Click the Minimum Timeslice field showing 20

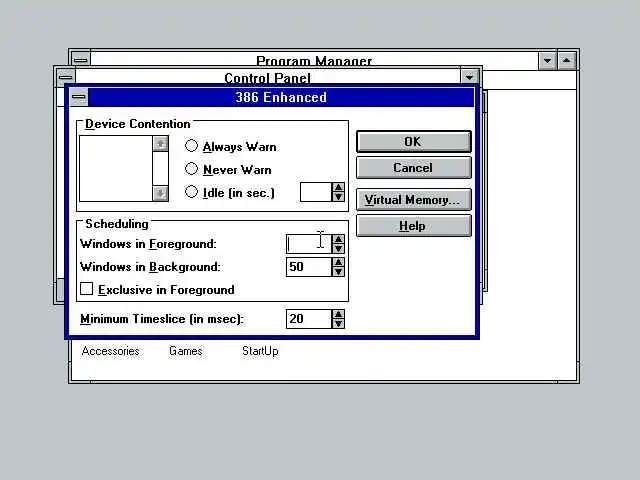(x=309, y=319)
